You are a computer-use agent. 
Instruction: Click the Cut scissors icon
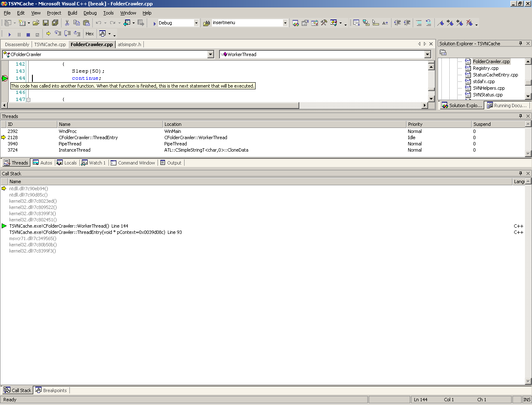pyautogui.click(x=67, y=23)
